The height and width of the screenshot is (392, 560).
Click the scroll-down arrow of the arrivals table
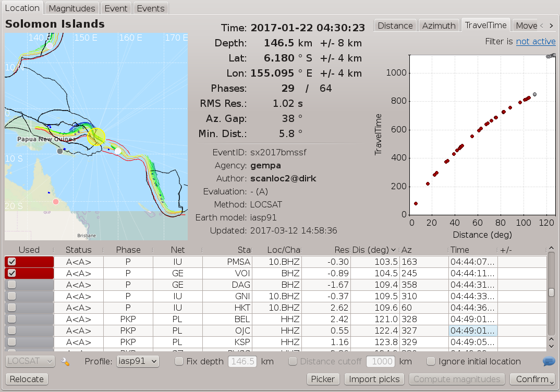pyautogui.click(x=551, y=345)
